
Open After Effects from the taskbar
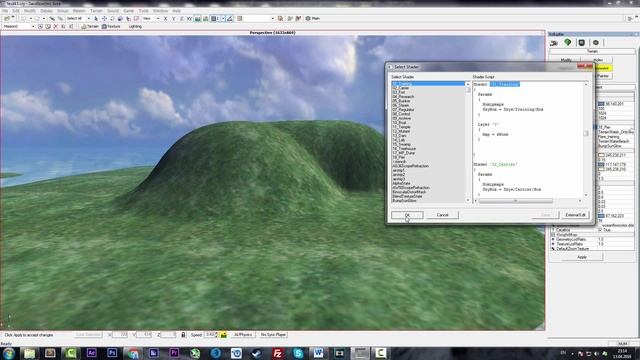(x=91, y=353)
